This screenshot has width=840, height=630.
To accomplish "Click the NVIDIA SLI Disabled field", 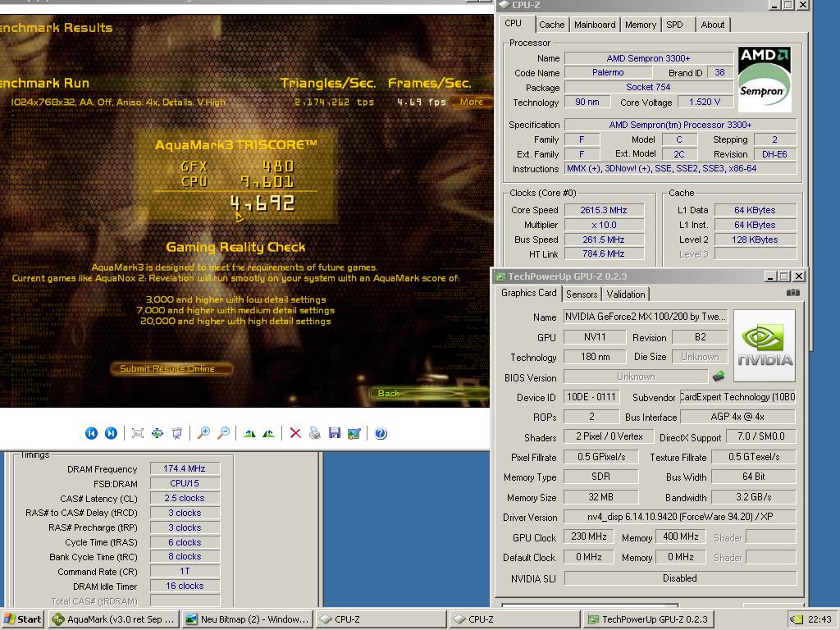I will tap(680, 578).
